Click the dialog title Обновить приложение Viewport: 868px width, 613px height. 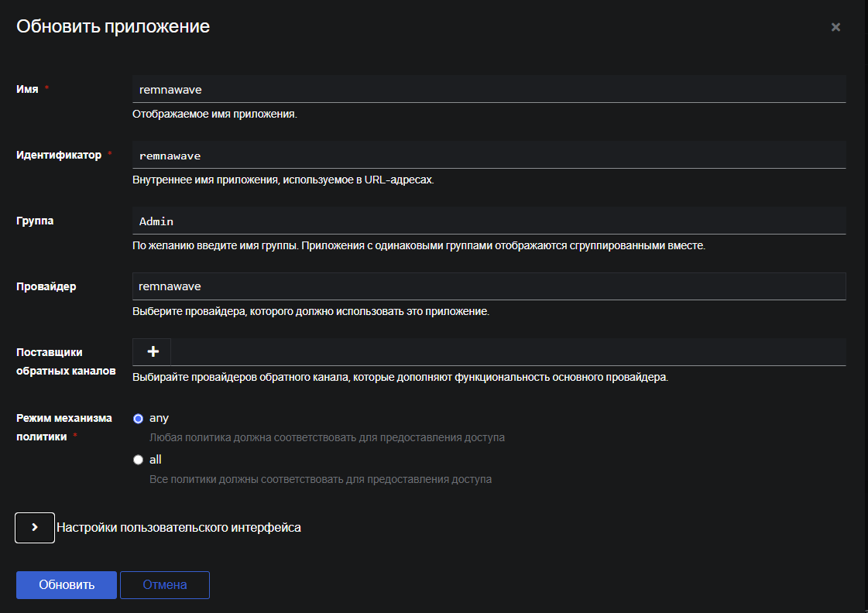pos(112,26)
